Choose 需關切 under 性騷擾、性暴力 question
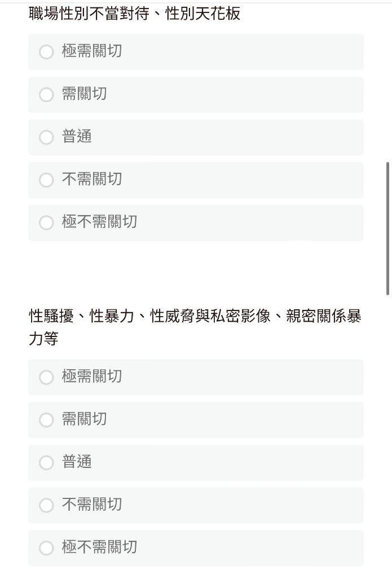 (196, 420)
